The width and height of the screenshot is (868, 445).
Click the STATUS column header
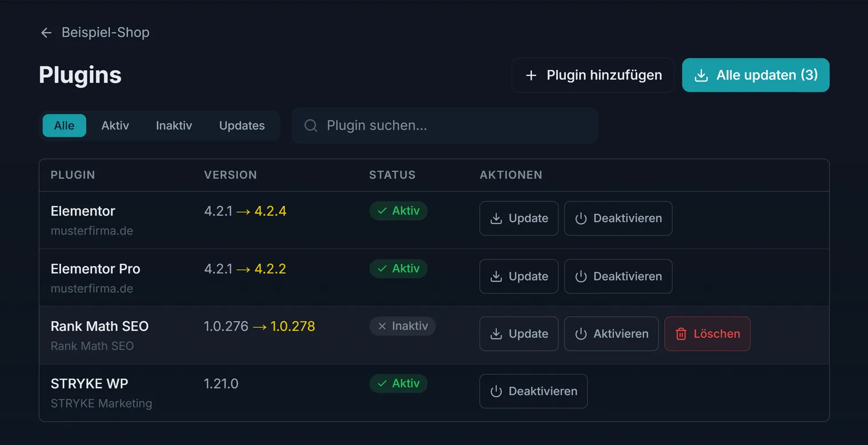coord(392,175)
